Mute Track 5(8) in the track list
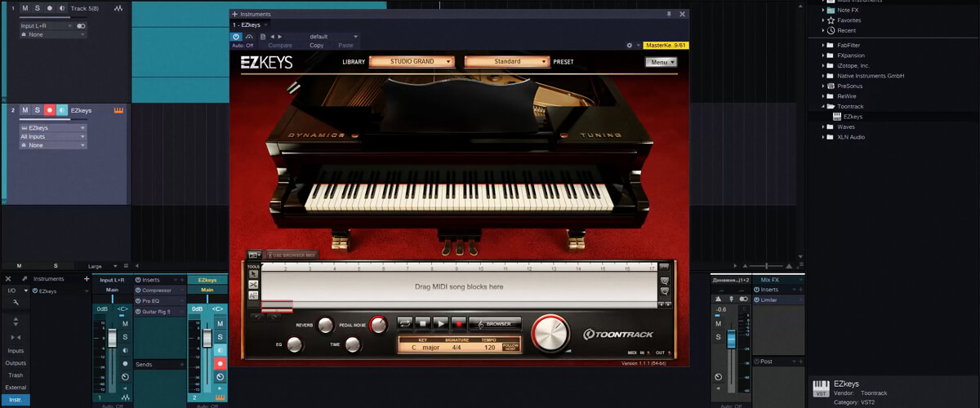980x408 pixels. [24, 8]
